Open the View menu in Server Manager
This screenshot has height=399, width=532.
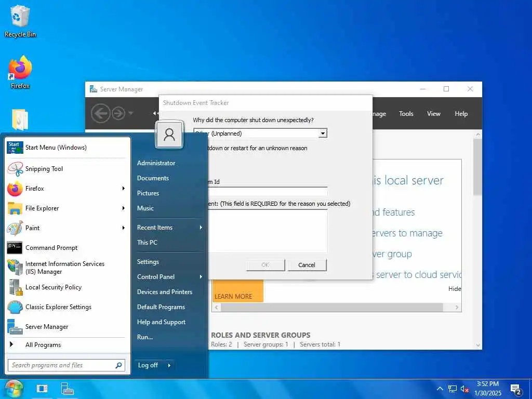pos(434,114)
